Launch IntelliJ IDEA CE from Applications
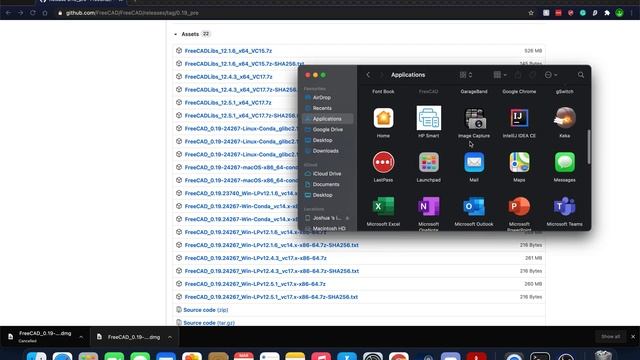 (x=519, y=118)
